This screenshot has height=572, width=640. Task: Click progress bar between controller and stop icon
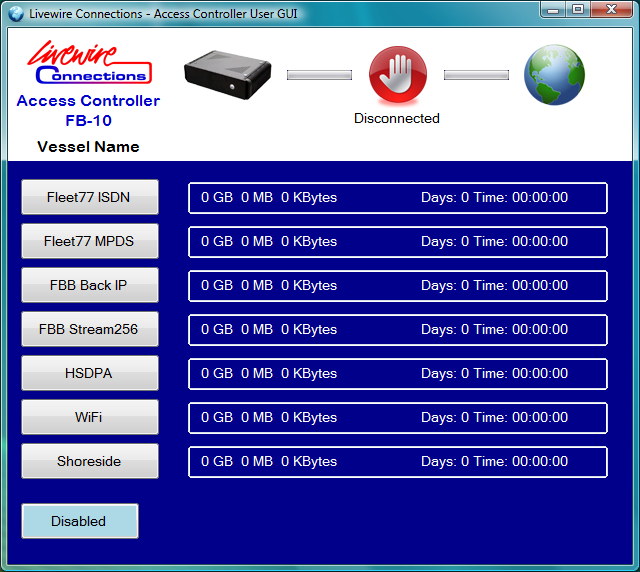click(x=319, y=75)
